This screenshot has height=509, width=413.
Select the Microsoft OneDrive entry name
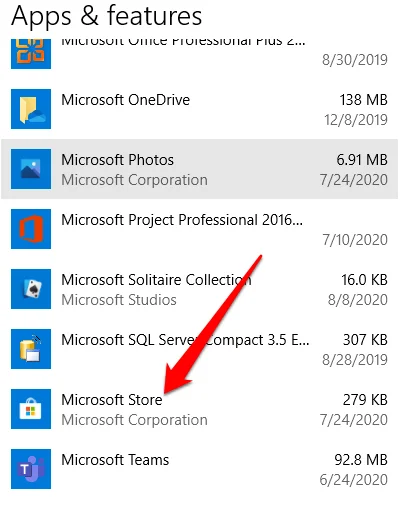(126, 100)
